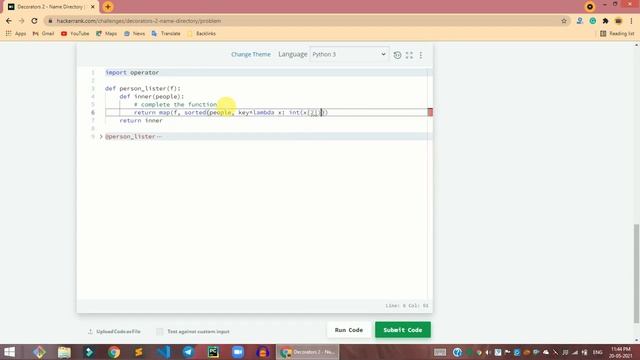
Task: Open the Maps bookmark
Action: point(107,33)
